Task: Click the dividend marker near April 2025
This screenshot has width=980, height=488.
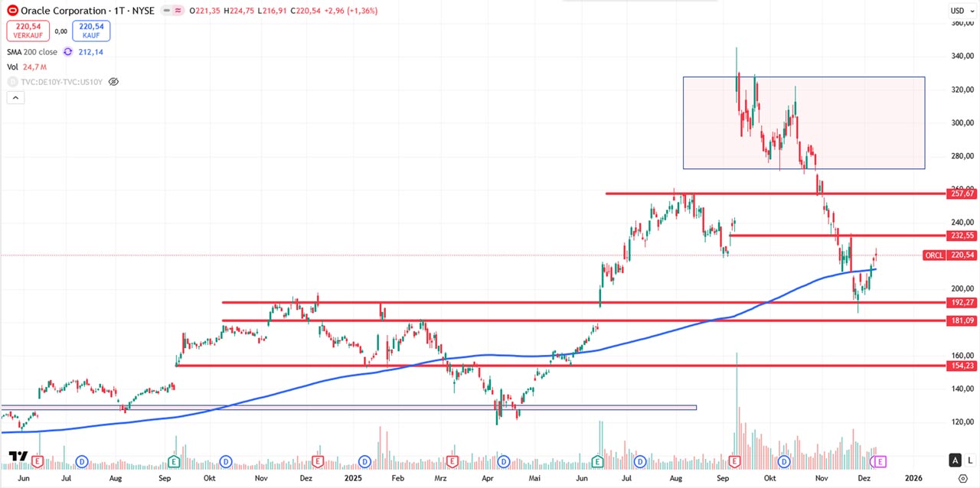Action: [503, 461]
